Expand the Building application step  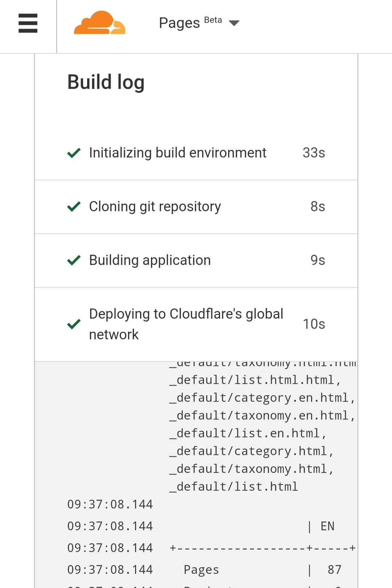coord(150,261)
